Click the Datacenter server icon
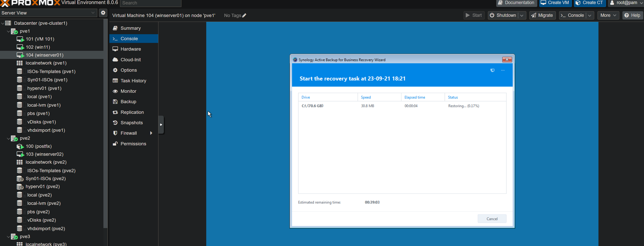Image resolution: width=644 pixels, height=246 pixels. [x=8, y=23]
